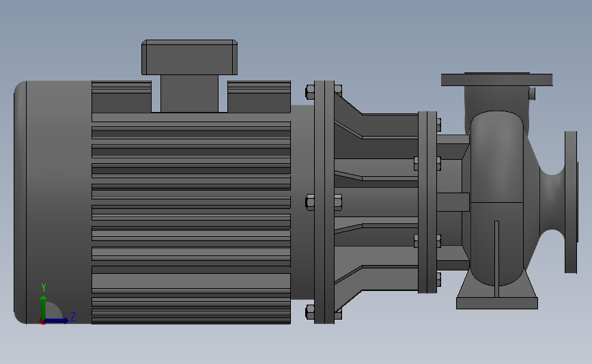
Task: Click the blue Z axis arrow of the triad
Action: pos(57,321)
